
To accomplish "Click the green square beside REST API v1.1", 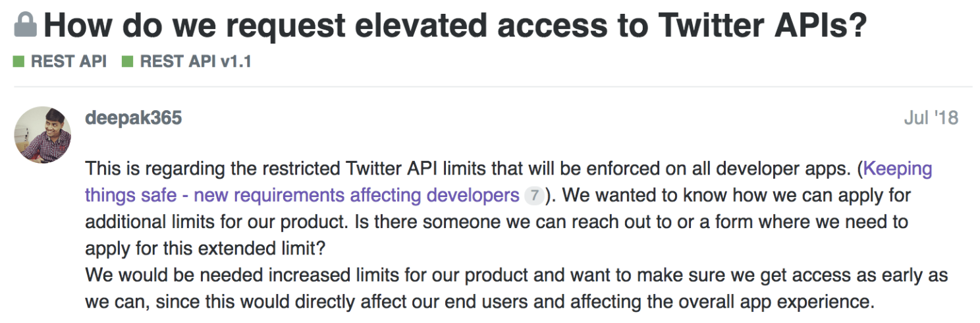I will 128,62.
